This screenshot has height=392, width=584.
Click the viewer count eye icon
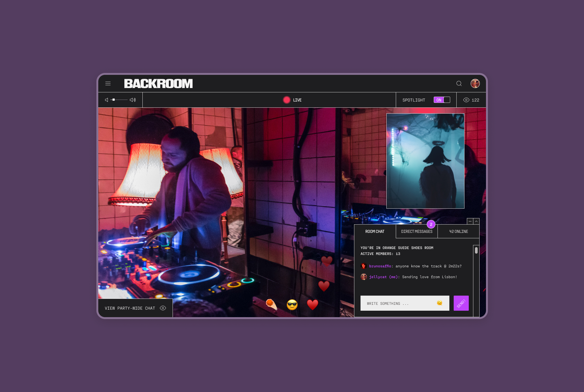tap(466, 100)
